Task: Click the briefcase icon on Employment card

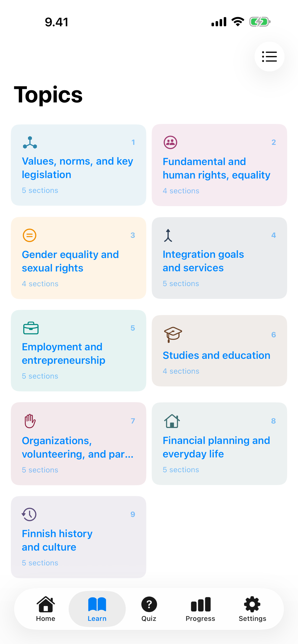Action: [x=31, y=329]
